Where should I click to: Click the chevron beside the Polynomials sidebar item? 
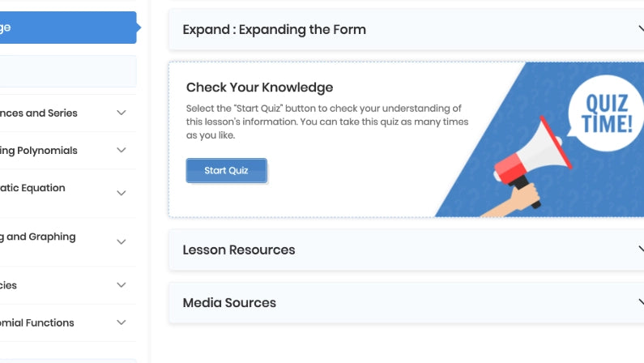point(122,151)
